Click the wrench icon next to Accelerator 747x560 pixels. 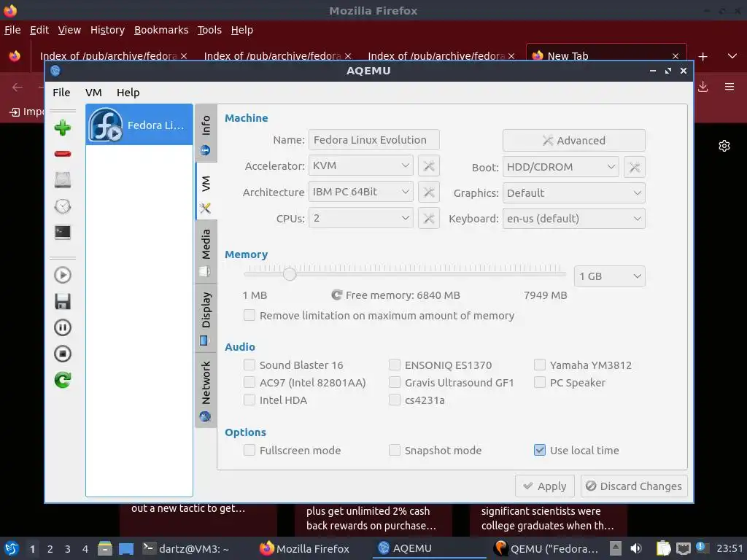[429, 166]
